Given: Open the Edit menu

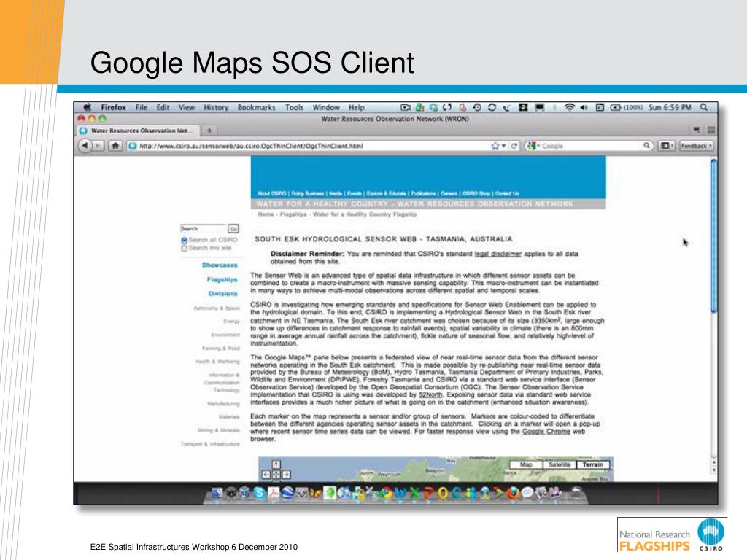Looking at the screenshot, I should pyautogui.click(x=163, y=107).
